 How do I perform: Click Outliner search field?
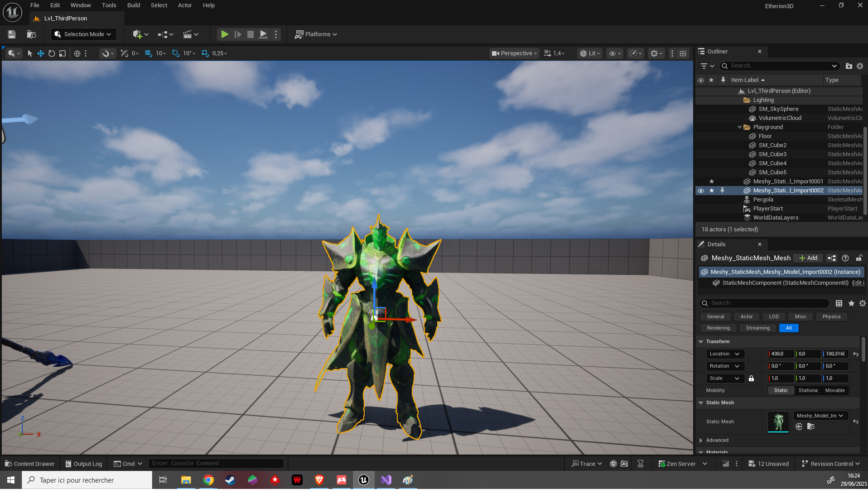pyautogui.click(x=779, y=66)
